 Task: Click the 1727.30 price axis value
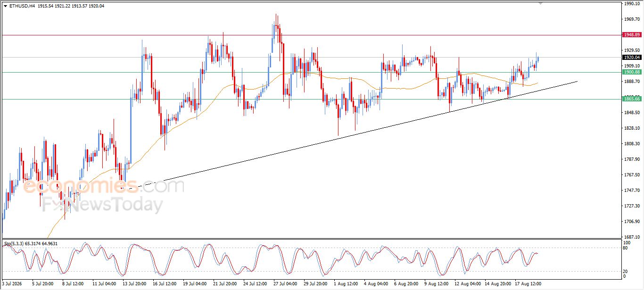pyautogui.click(x=632, y=206)
